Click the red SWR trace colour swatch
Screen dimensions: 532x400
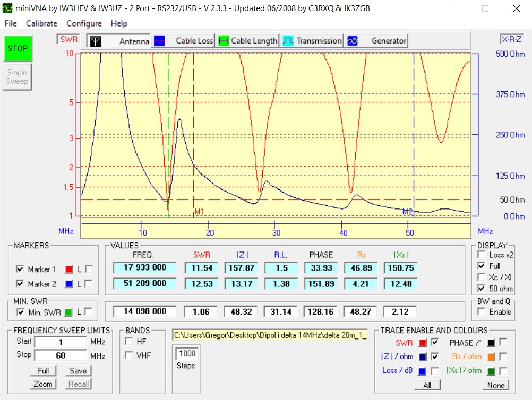click(423, 342)
